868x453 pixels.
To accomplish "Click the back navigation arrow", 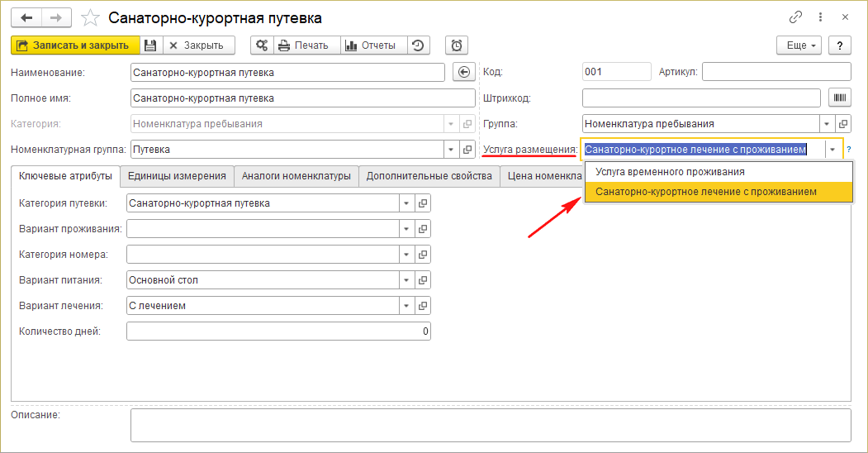I will [x=26, y=17].
